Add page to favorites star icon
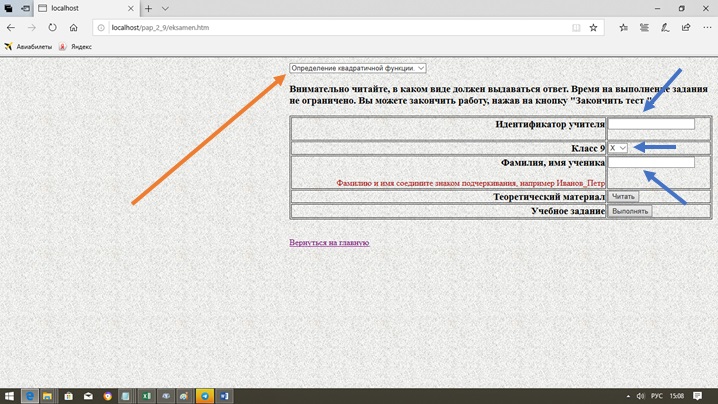The height and width of the screenshot is (404, 718). pos(593,28)
